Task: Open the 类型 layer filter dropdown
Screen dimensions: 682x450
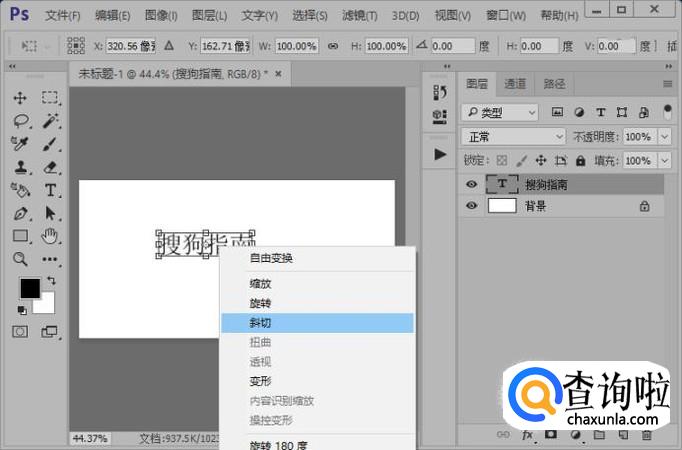Action: (x=500, y=113)
